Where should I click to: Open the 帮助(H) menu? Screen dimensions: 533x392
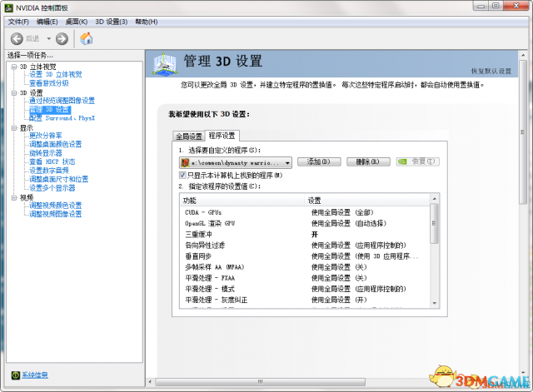point(147,22)
